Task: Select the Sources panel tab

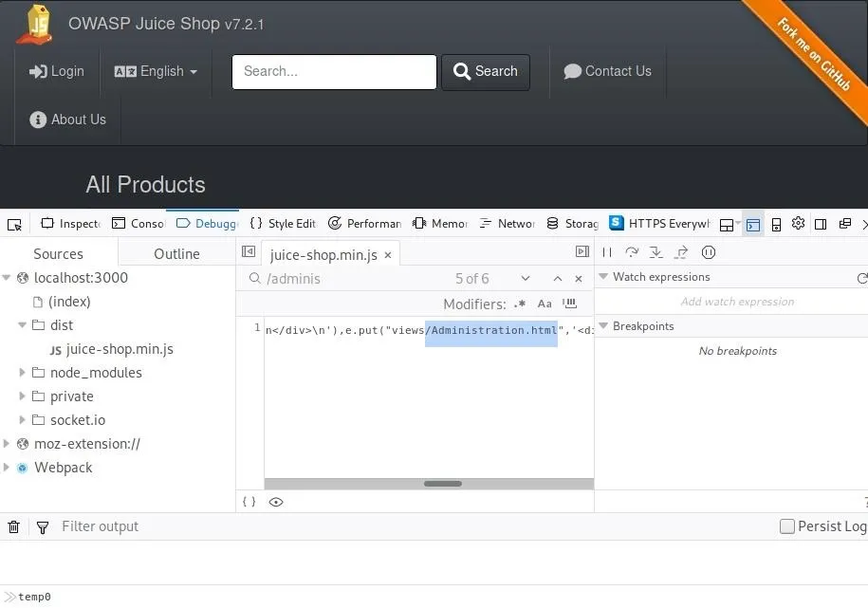Action: tap(58, 254)
